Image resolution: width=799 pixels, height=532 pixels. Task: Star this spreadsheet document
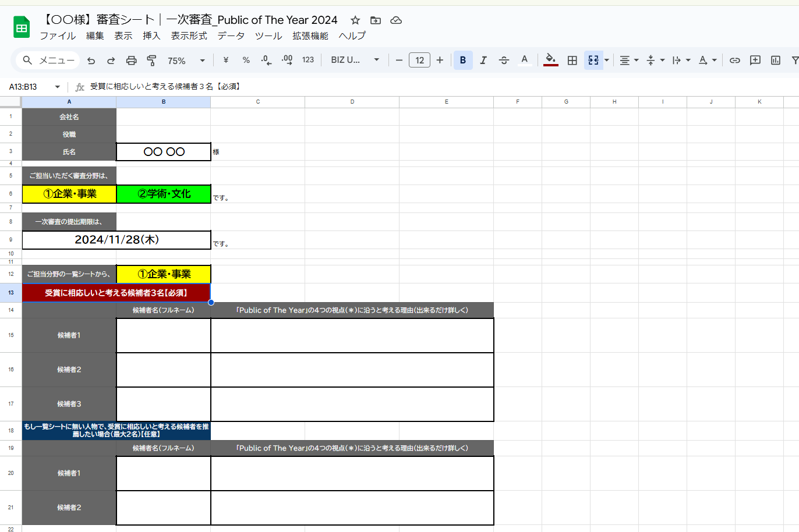[355, 20]
